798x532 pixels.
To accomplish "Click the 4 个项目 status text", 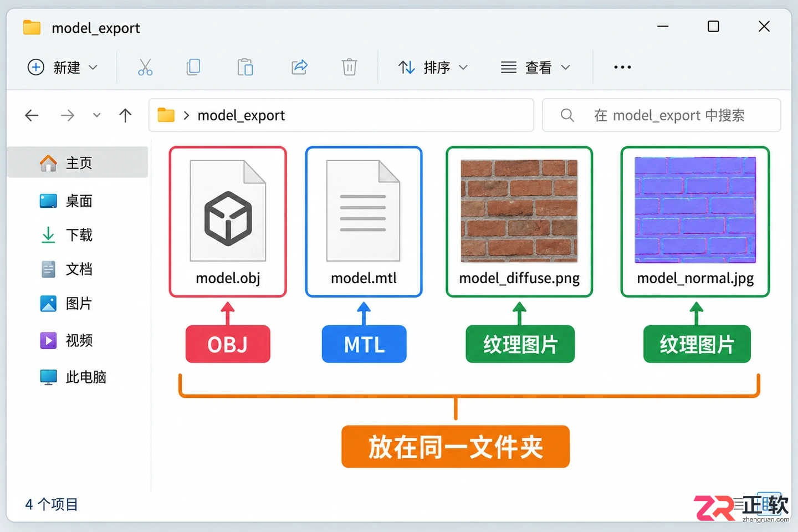I will pyautogui.click(x=52, y=504).
